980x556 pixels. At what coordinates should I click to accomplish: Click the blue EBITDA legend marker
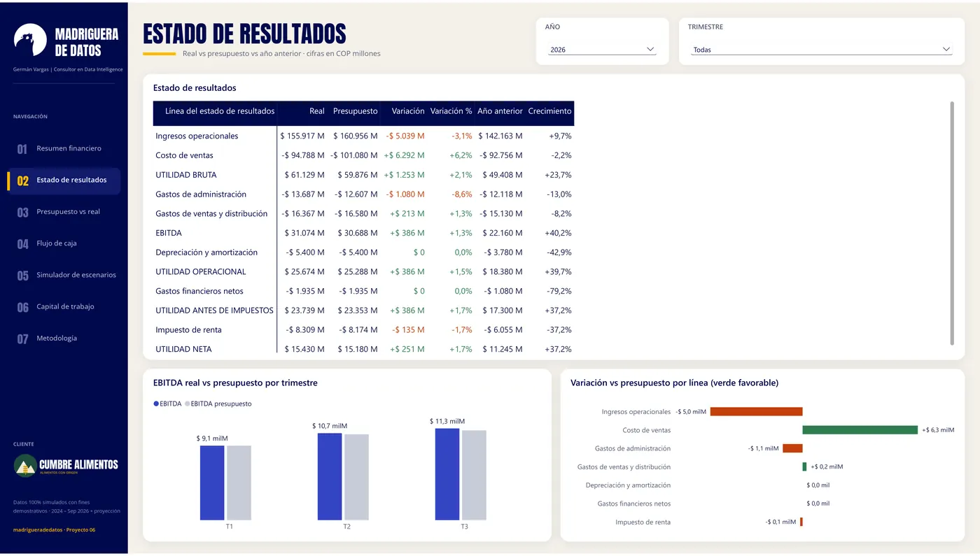(156, 404)
